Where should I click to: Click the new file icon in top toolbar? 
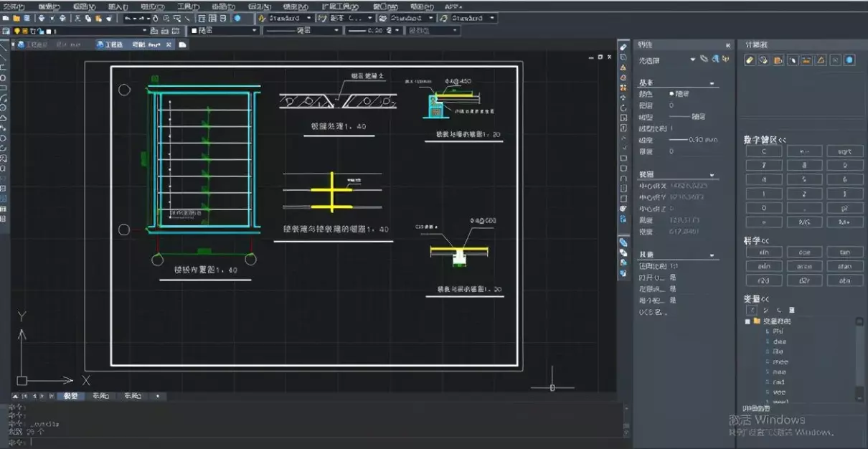click(6, 18)
